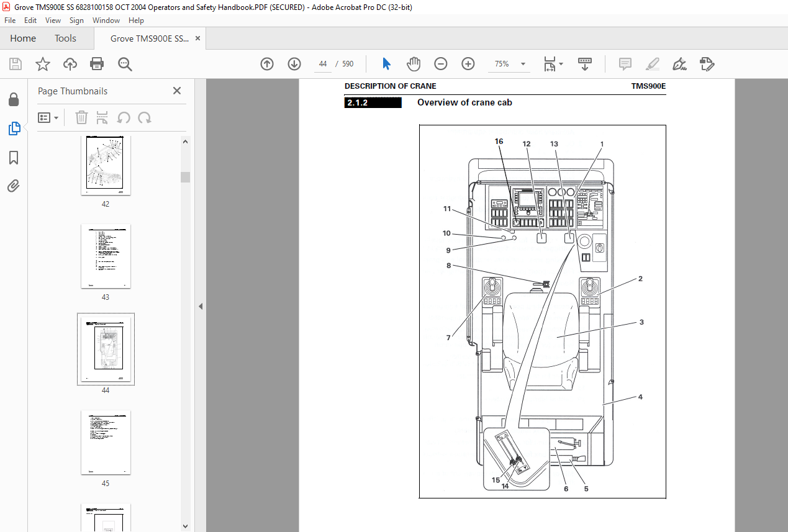Open security lock panel in sidebar

tap(14, 99)
